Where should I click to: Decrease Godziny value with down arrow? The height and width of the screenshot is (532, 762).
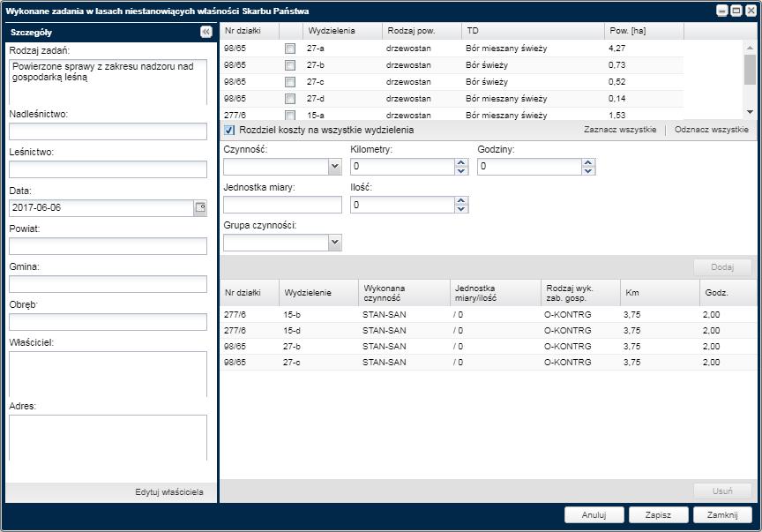[588, 170]
